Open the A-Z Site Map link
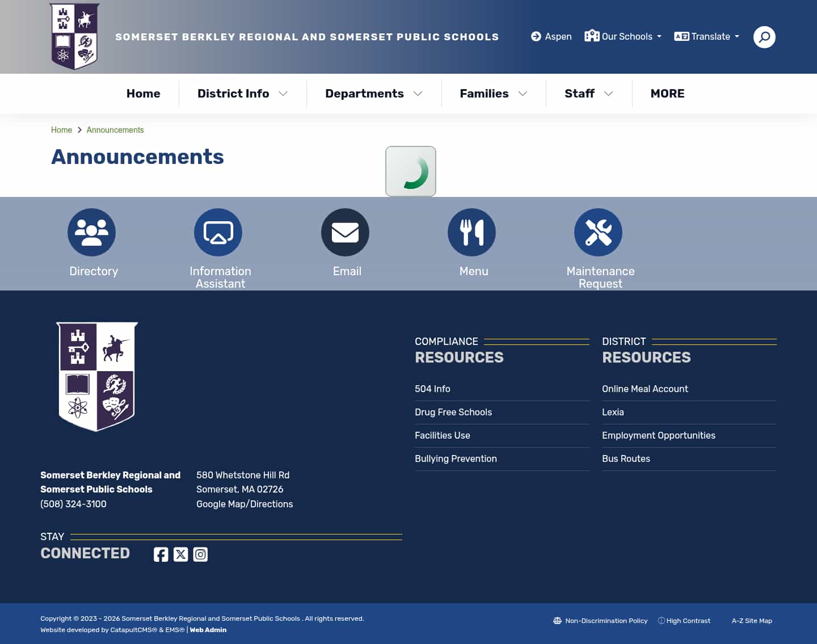 coord(752,621)
